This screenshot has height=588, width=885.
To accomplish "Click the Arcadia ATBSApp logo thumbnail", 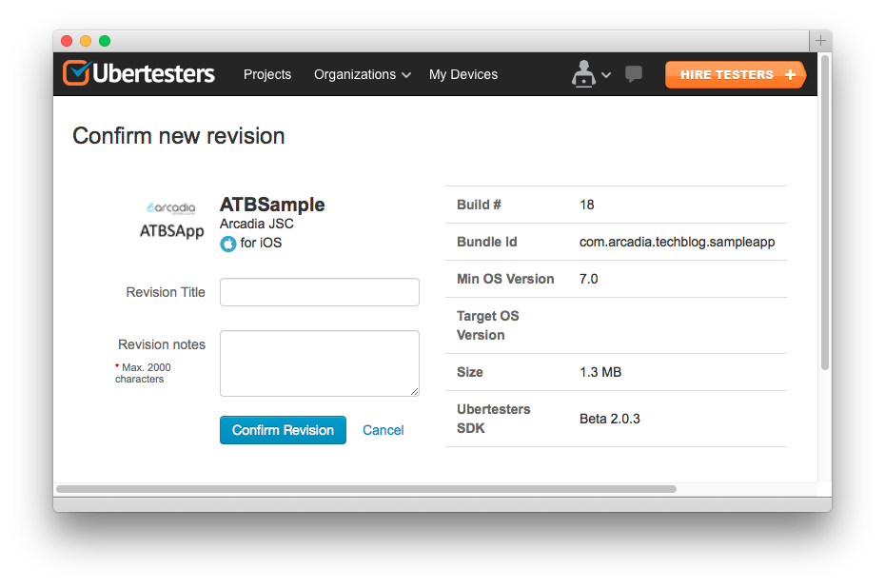I will 172,220.
